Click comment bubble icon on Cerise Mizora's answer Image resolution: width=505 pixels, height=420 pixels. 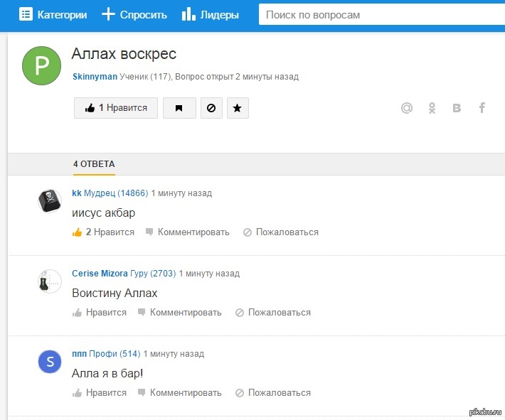point(142,313)
